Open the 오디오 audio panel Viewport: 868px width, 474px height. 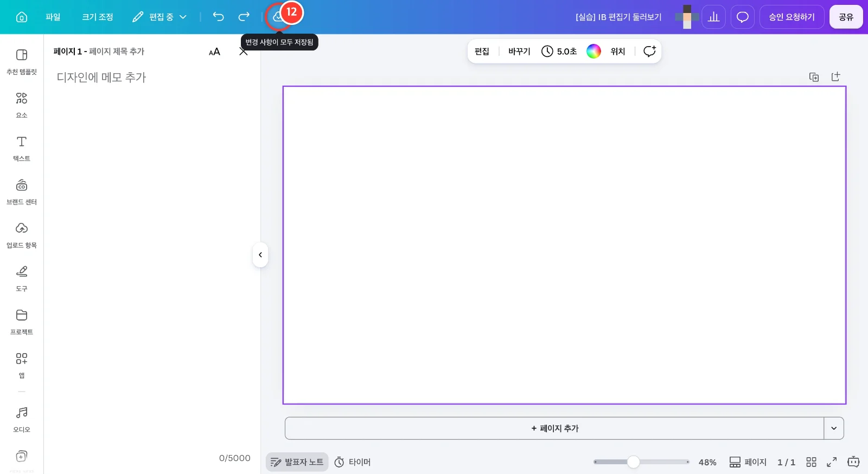pos(22,420)
